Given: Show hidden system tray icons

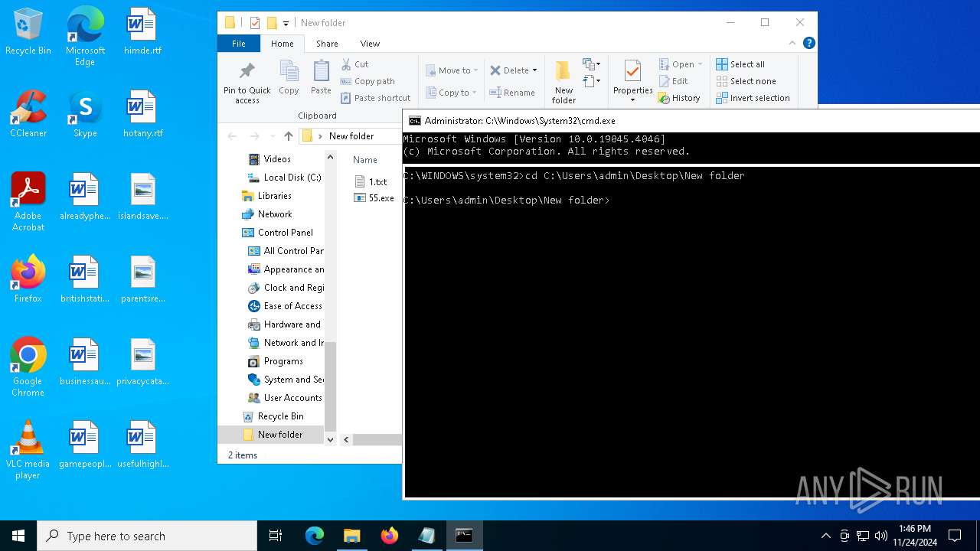Looking at the screenshot, I should tap(825, 536).
